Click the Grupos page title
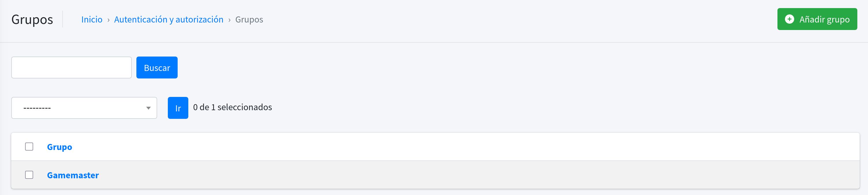 (32, 20)
